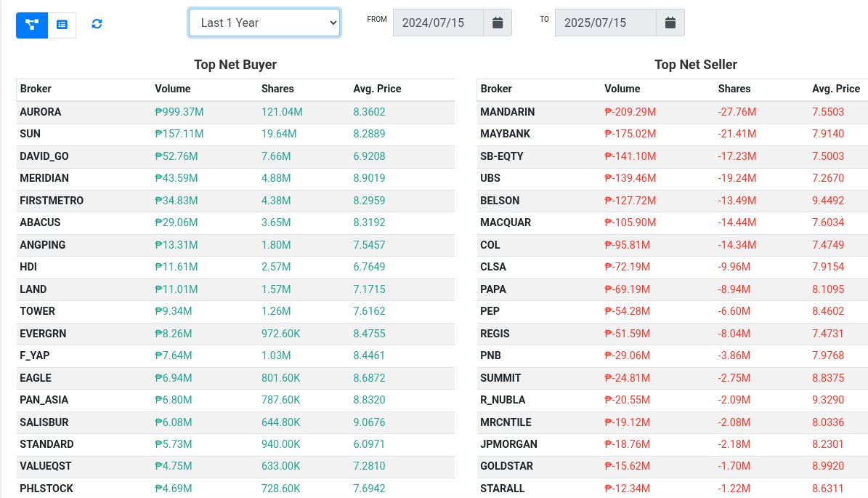The image size is (868, 498).
Task: Select the PAPA seller broker name
Action: click(493, 289)
